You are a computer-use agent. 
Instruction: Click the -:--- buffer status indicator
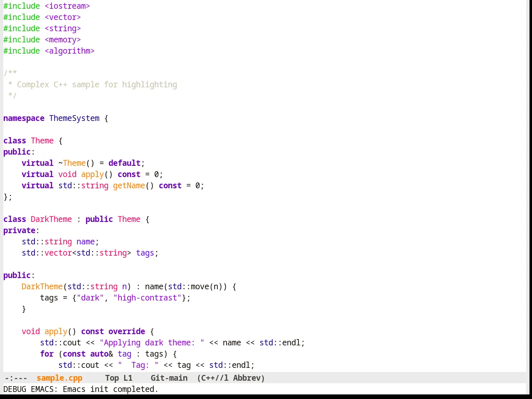coord(16,378)
